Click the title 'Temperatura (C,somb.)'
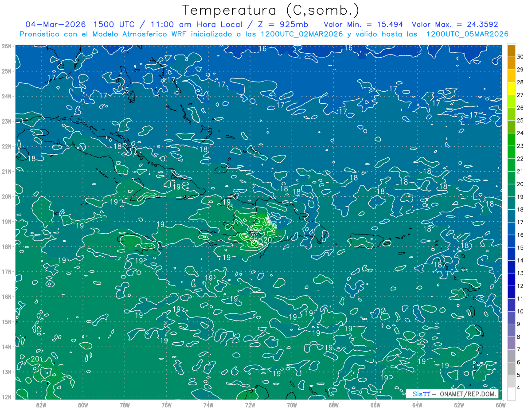This screenshot has height=411, width=532. (271, 10)
